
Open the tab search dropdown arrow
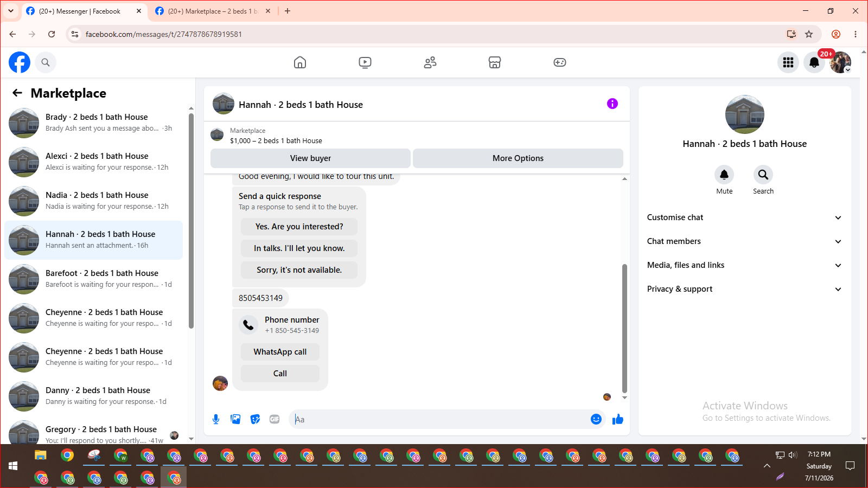click(11, 11)
